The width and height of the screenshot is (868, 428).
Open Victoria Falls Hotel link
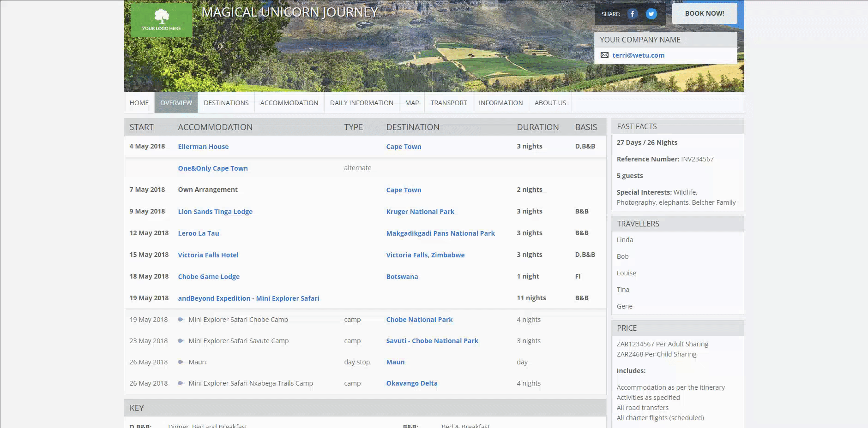208,255
